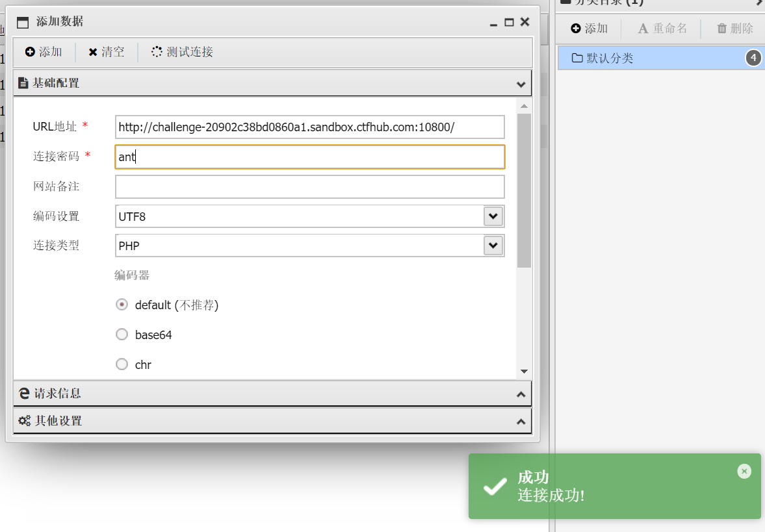Click 删除 in the category panel
Viewport: 765px width, 532px height.
(734, 29)
